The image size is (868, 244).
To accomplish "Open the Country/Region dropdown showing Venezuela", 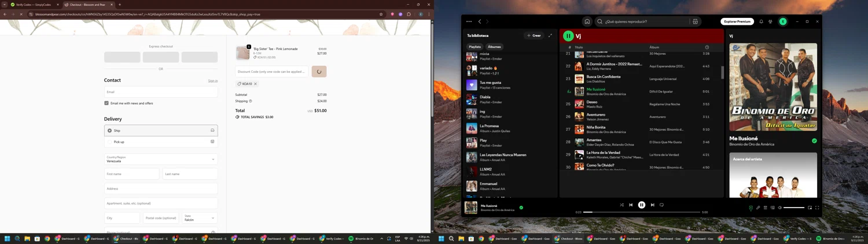I will click(x=161, y=159).
